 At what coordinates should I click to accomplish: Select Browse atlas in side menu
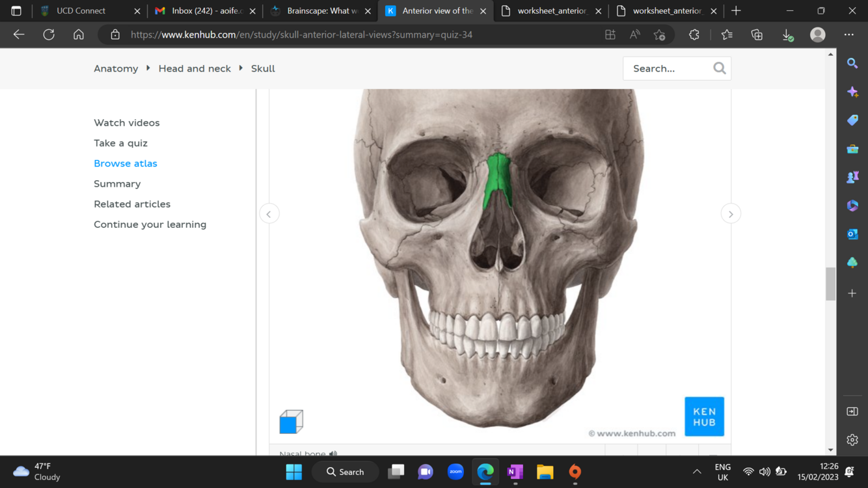(126, 163)
